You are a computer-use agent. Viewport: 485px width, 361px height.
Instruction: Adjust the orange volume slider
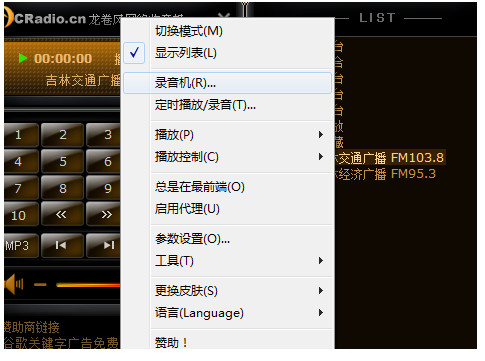(x=88, y=285)
